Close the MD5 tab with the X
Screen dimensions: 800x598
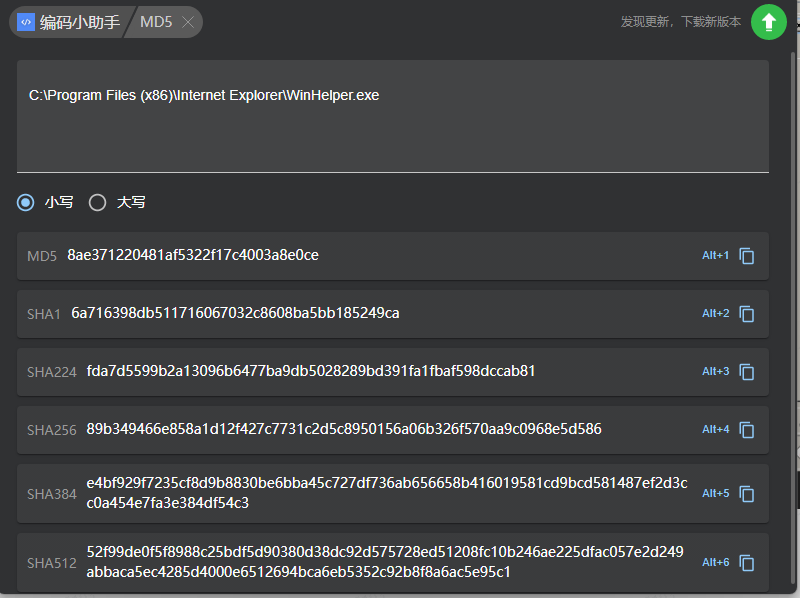coord(188,22)
